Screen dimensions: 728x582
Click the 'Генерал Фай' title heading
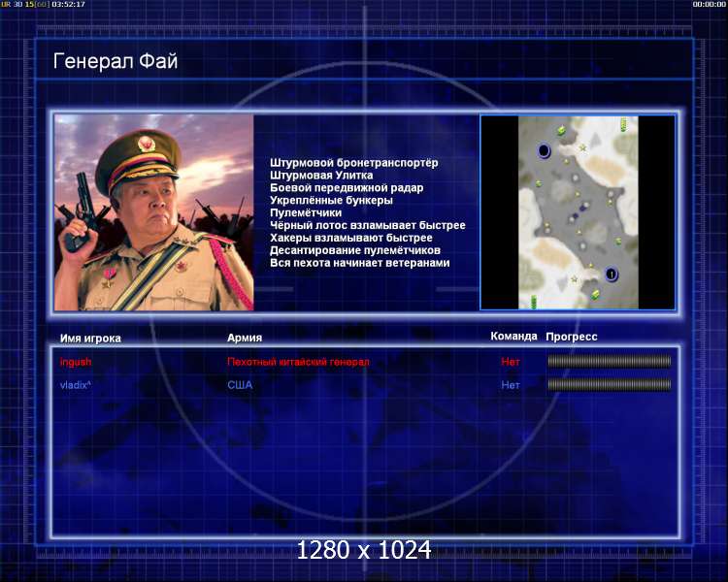[116, 61]
